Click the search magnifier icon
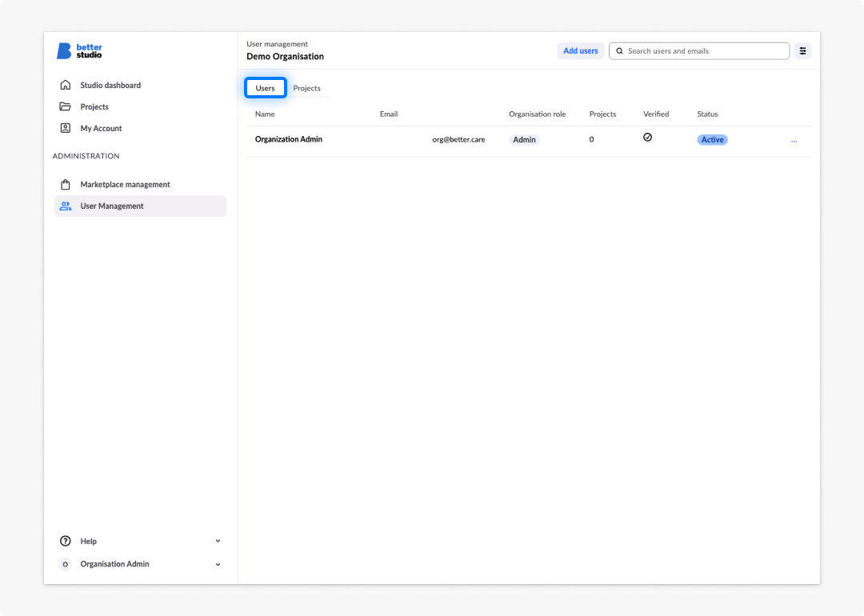The width and height of the screenshot is (864, 616). pos(619,50)
